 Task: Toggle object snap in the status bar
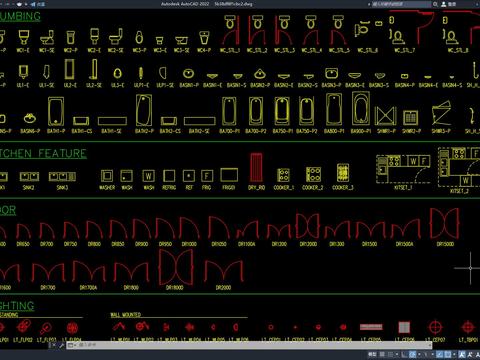point(447,354)
